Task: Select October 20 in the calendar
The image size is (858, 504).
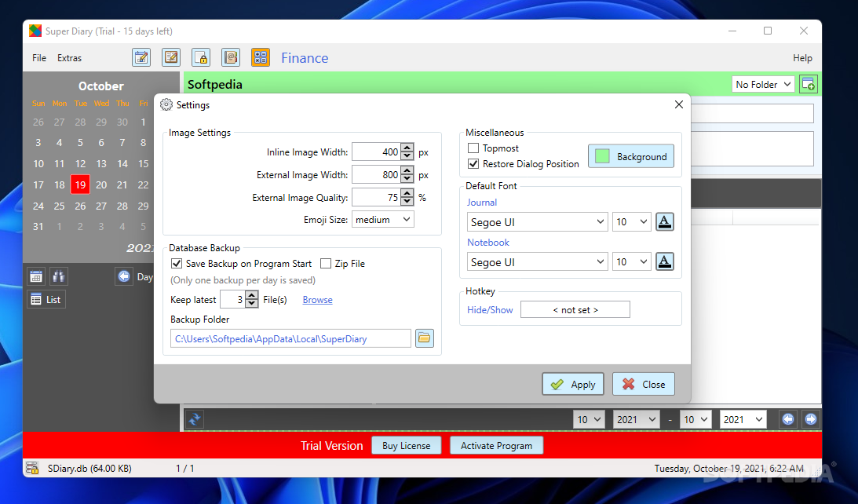Action: tap(101, 184)
